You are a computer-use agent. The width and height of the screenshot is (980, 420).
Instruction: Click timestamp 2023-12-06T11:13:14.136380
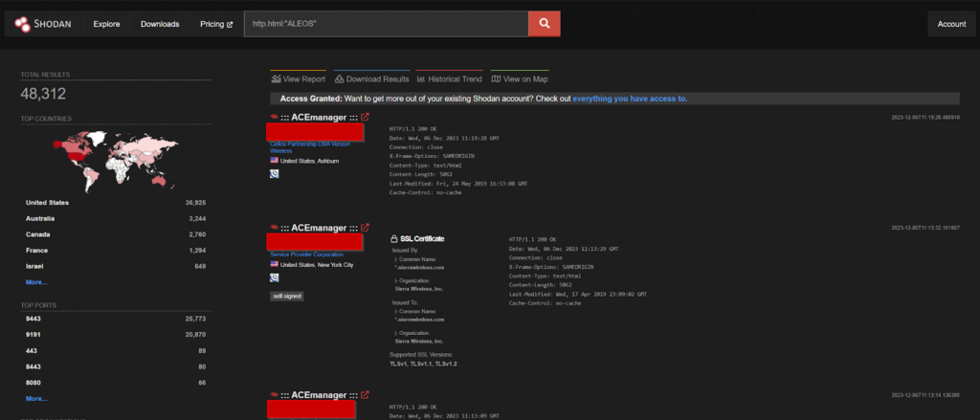[925, 395]
